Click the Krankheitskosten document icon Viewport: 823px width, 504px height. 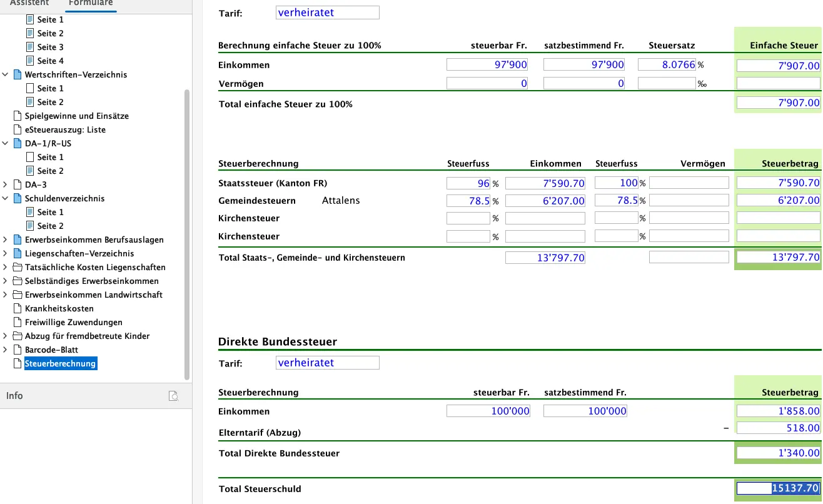18,308
